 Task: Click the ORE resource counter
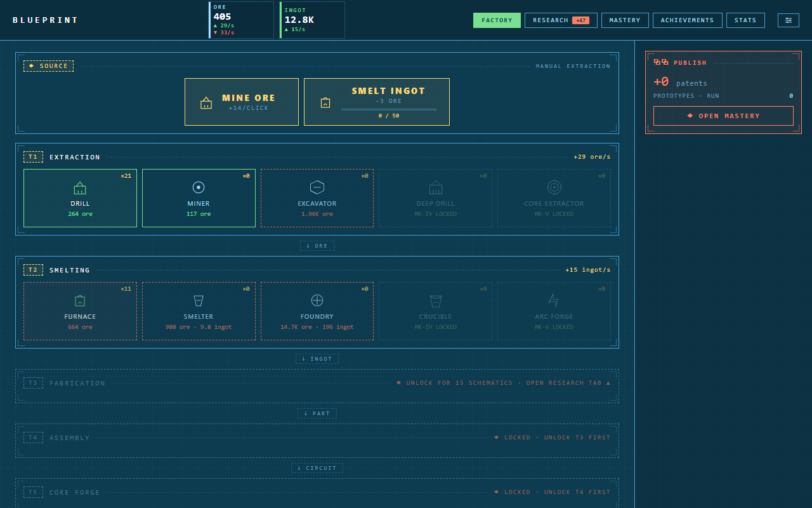coord(241,20)
